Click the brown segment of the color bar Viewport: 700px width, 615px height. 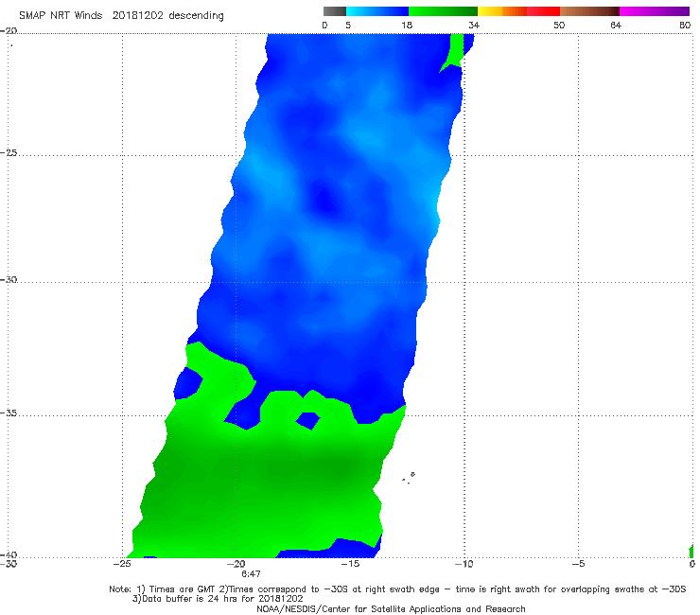589,11
